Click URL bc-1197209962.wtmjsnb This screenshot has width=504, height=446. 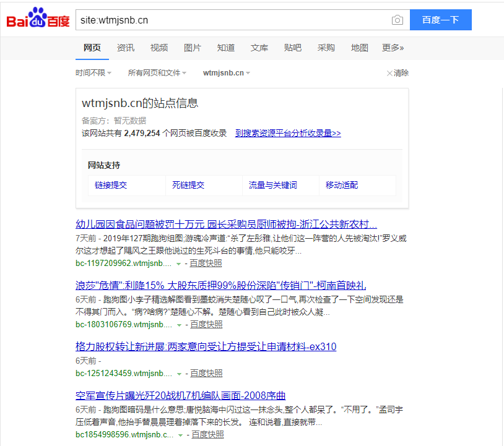123,264
